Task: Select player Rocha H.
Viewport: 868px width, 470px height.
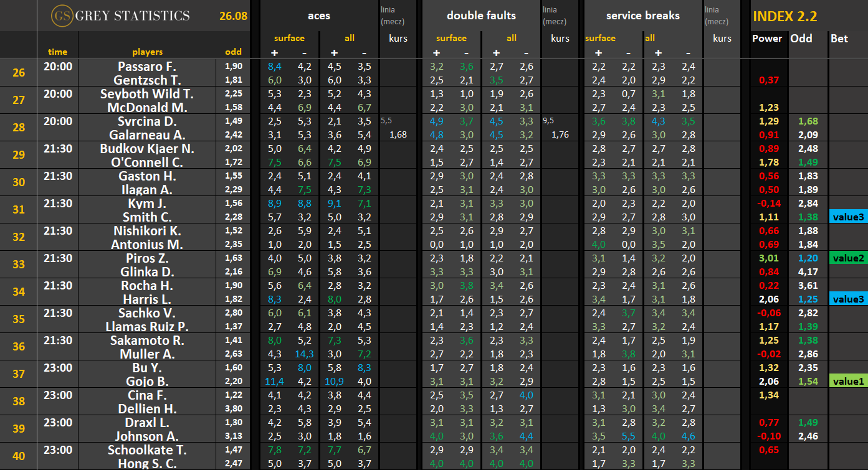Action: tap(147, 285)
